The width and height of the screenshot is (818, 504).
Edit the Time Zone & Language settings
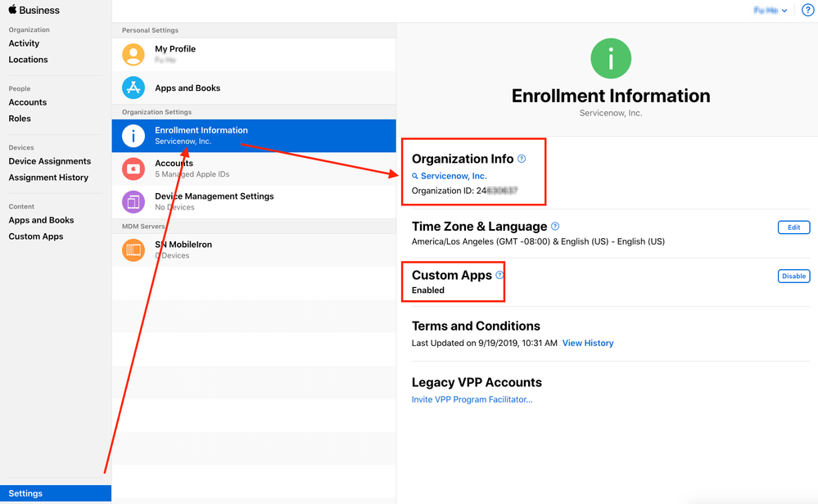point(793,227)
